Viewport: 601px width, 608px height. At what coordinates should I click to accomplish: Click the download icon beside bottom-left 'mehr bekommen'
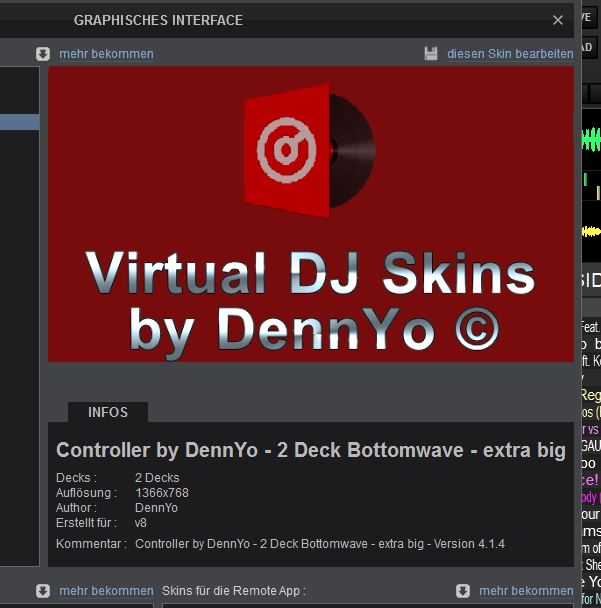(43, 591)
